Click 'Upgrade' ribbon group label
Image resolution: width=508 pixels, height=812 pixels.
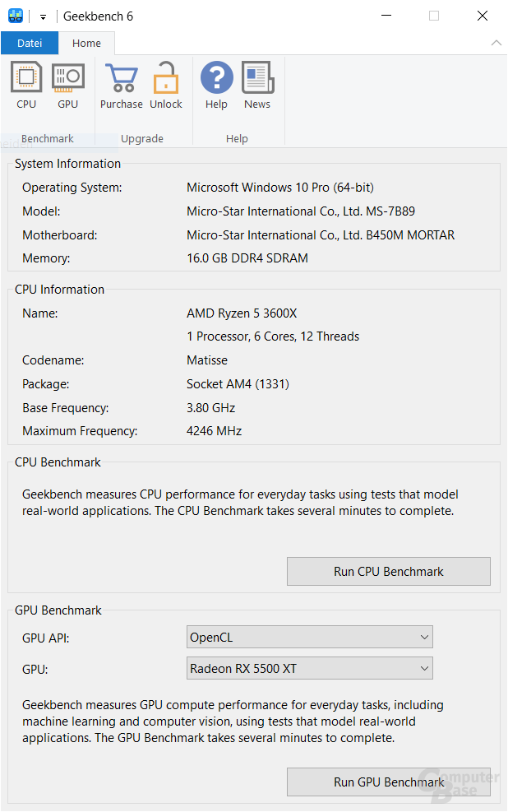tap(141, 139)
